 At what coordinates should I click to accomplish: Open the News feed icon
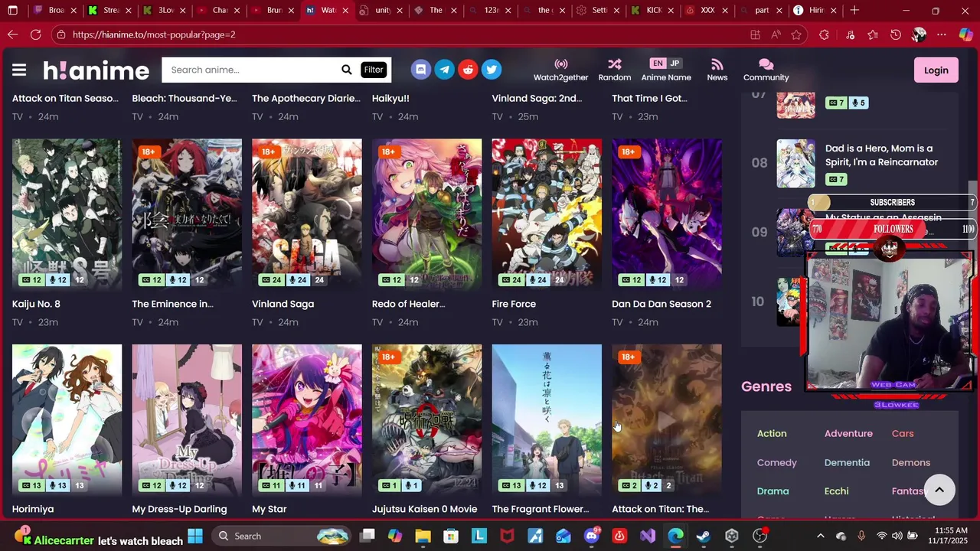[x=717, y=70]
